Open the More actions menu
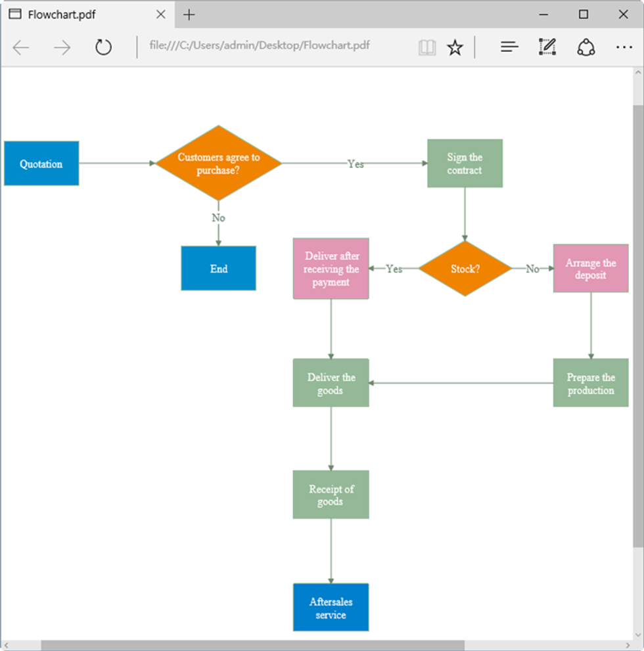 tap(623, 47)
